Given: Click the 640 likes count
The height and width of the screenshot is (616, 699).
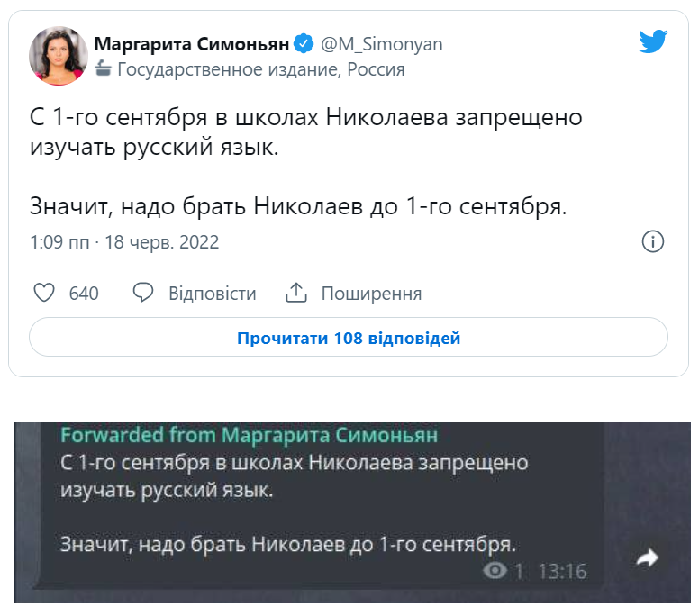Looking at the screenshot, I should coord(84,294).
